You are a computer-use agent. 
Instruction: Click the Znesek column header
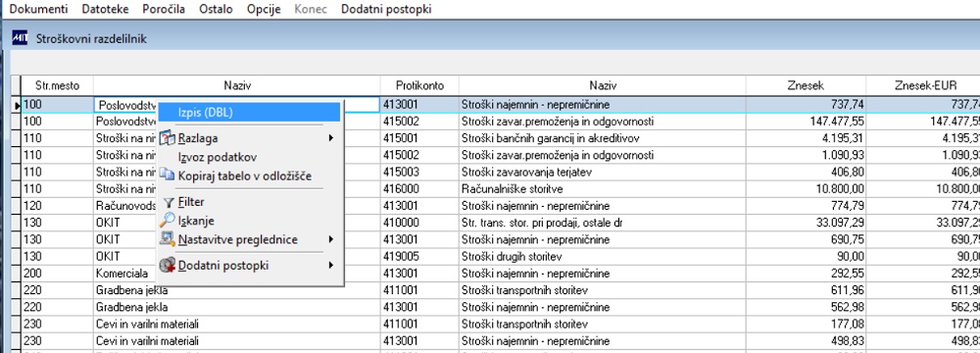click(x=806, y=85)
